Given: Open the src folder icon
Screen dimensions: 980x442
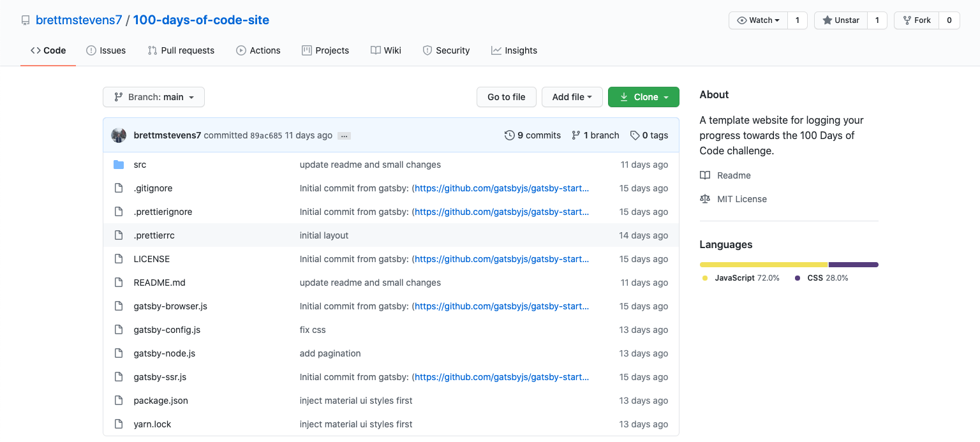Looking at the screenshot, I should tap(119, 164).
